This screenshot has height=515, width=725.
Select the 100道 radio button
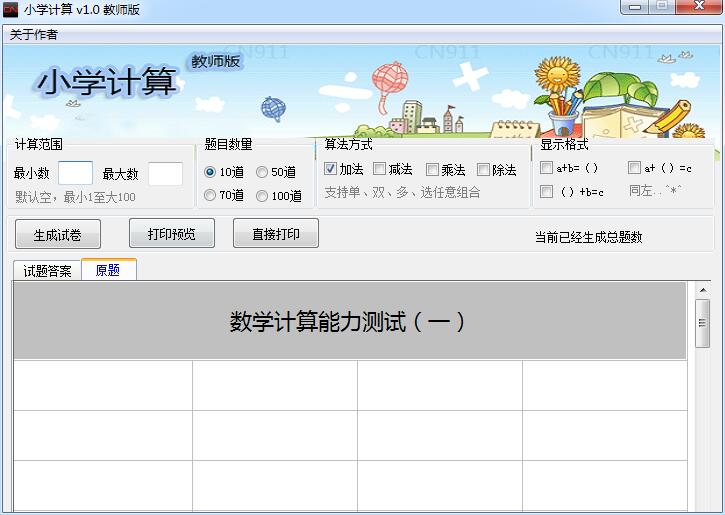point(262,196)
